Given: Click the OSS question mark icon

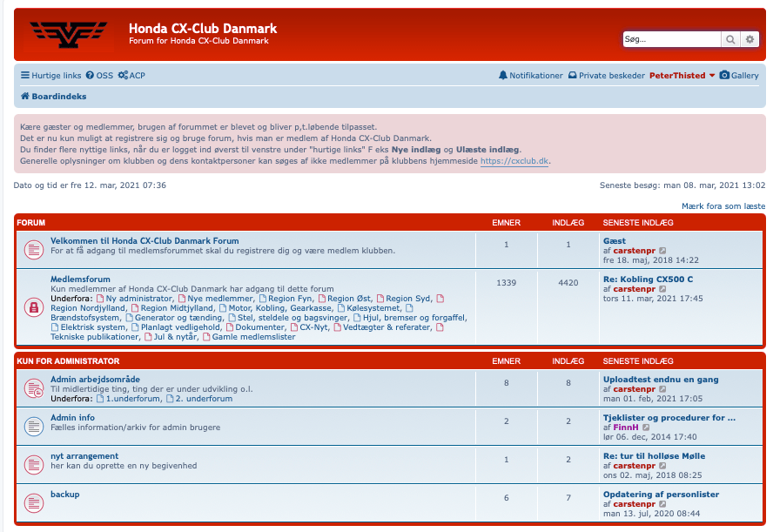Looking at the screenshot, I should pyautogui.click(x=90, y=76).
